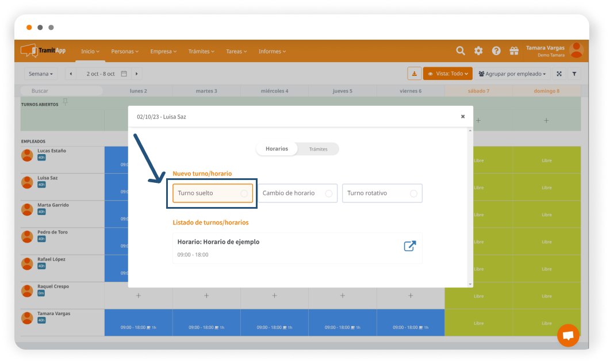Viewport: 610px width, 364px height.
Task: Click the download schedule icon button
Action: click(x=414, y=74)
